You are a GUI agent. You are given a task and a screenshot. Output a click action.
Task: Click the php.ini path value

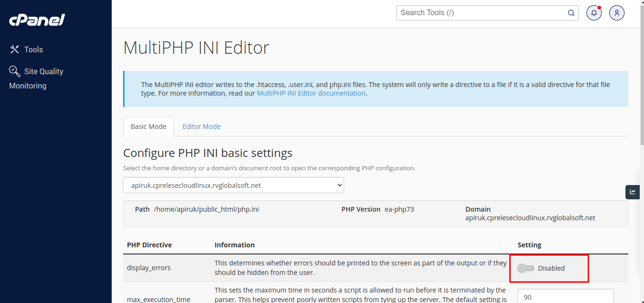click(x=206, y=209)
